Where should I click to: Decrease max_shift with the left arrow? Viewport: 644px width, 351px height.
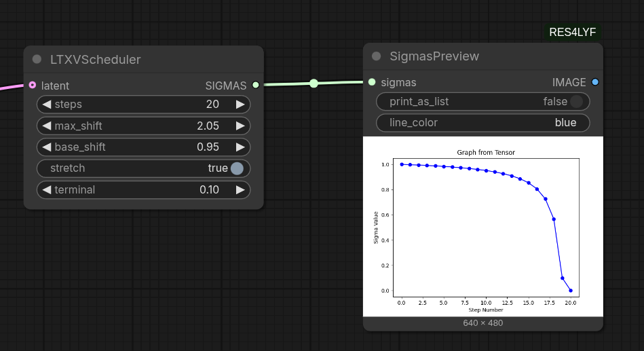point(46,126)
